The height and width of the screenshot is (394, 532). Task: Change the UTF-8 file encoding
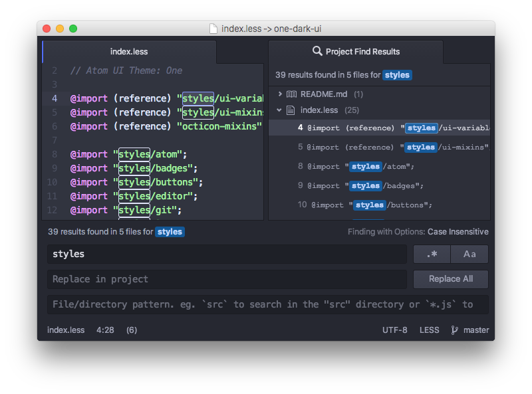[x=394, y=330]
